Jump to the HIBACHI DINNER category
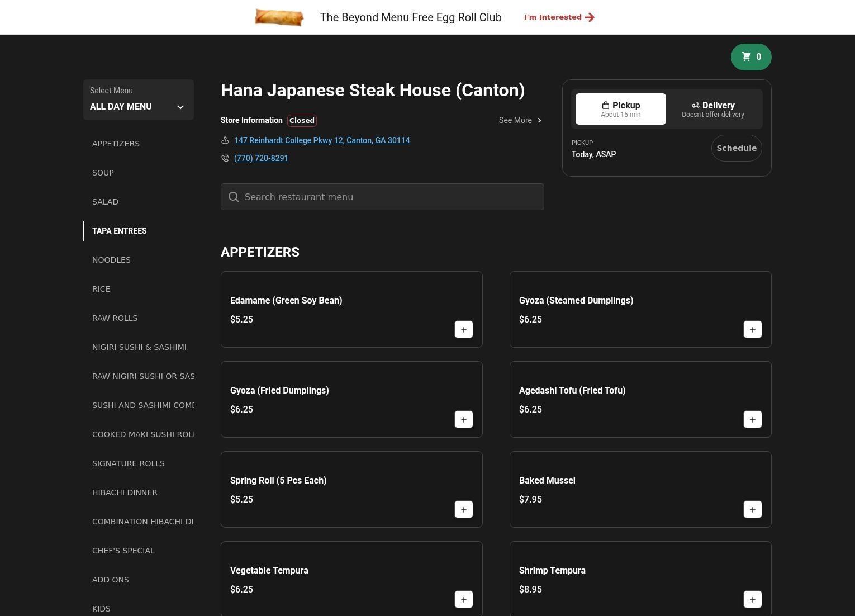855x616 pixels. click(x=125, y=492)
